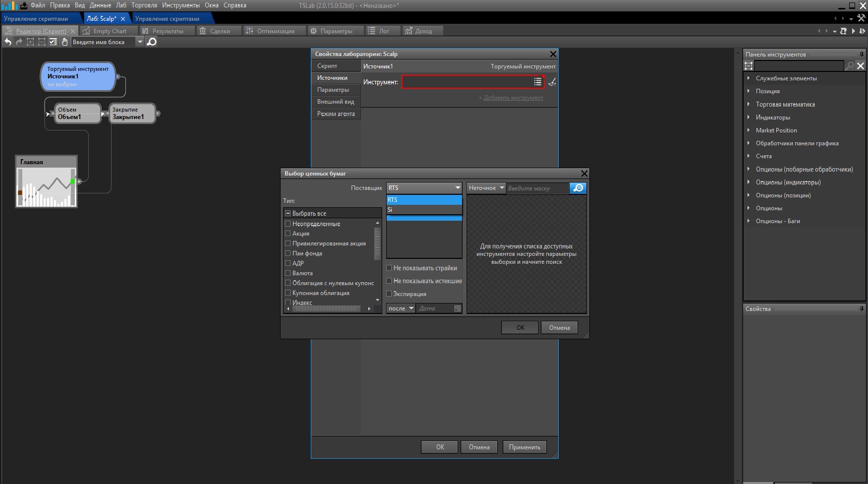
Task: Select the hand pan tool
Action: pos(64,42)
